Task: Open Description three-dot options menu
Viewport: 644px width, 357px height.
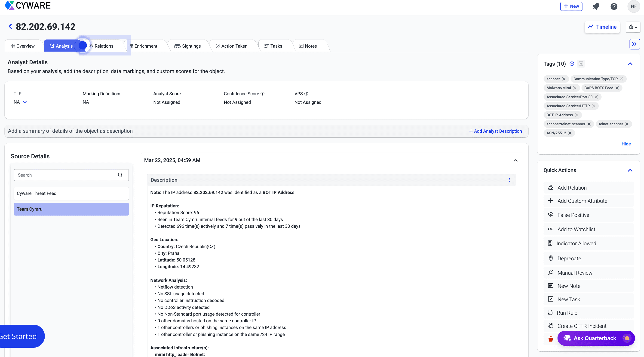Action: point(509,180)
